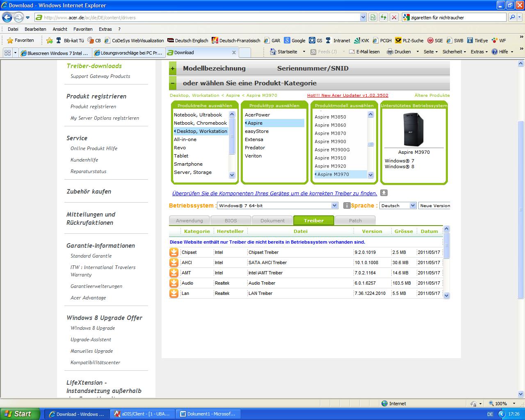The height and width of the screenshot is (420, 525).
Task: Switch to Dokument1 Microsoft Word taskbar window
Action: pyautogui.click(x=208, y=414)
